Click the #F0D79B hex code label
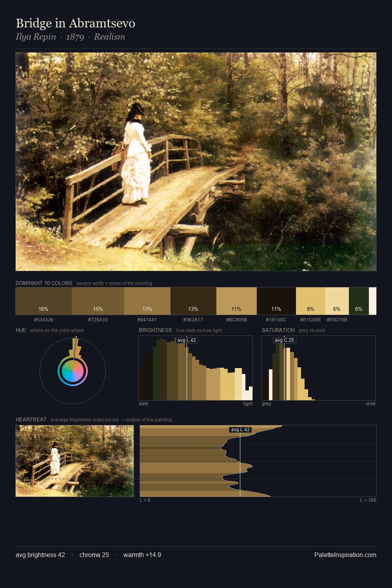 pos(337,320)
